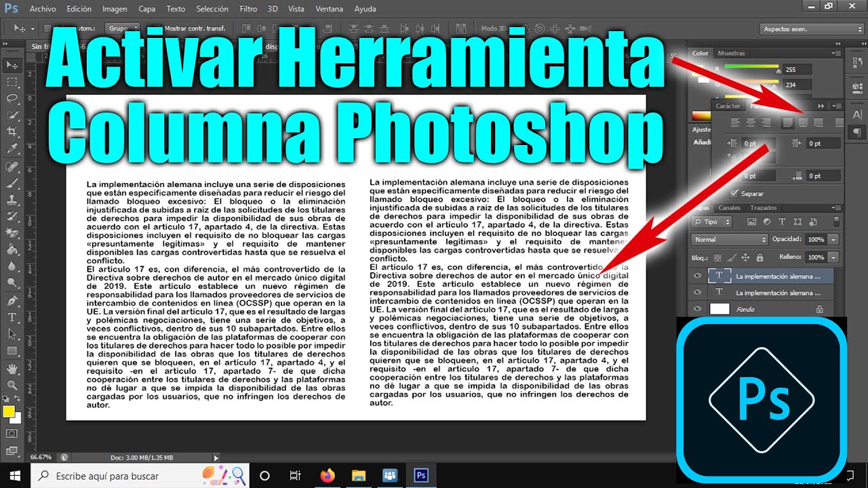Screen dimensions: 868x488
Task: Select the Lasso tool
Action: (x=12, y=98)
